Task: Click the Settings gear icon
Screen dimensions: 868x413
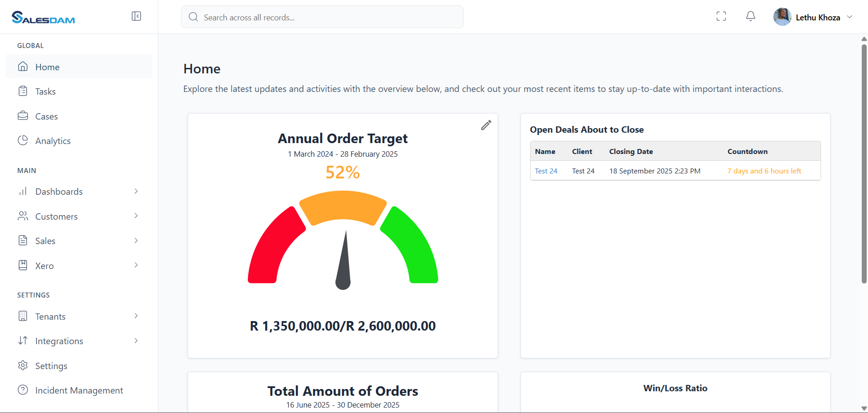Action: (x=23, y=365)
